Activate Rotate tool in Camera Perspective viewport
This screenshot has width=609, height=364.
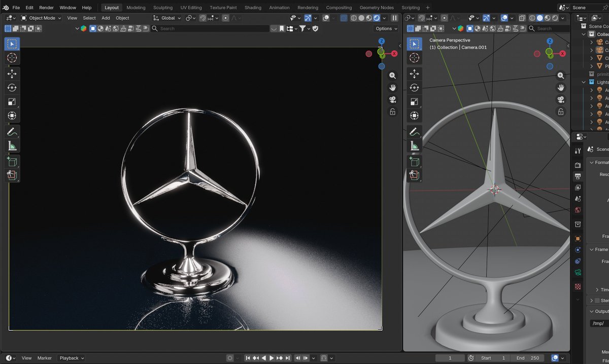tap(414, 88)
